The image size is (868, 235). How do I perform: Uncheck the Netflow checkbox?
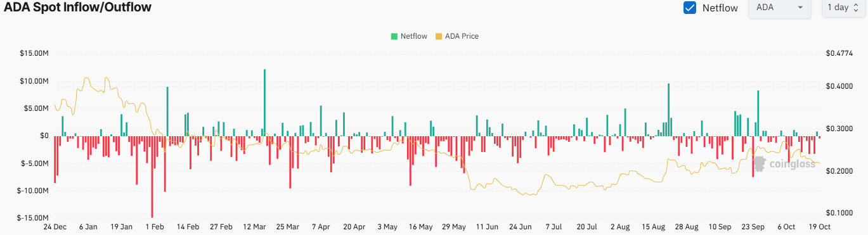pos(690,8)
